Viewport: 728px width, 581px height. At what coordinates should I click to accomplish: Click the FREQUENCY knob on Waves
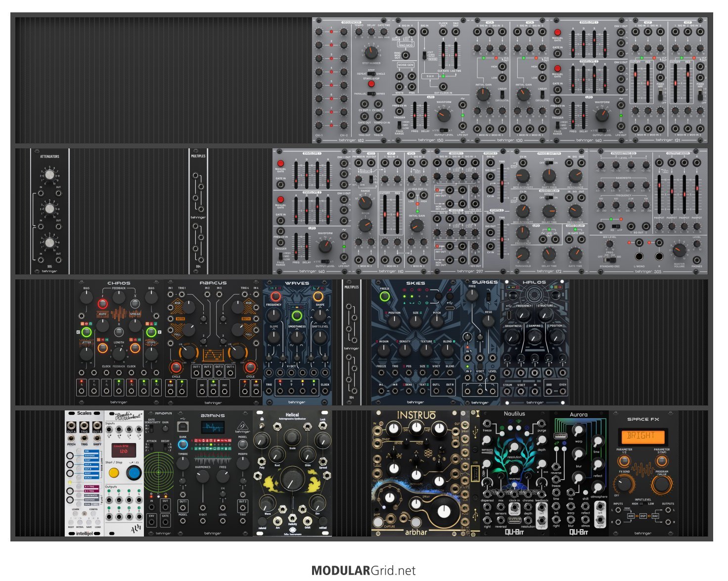pyautogui.click(x=274, y=315)
